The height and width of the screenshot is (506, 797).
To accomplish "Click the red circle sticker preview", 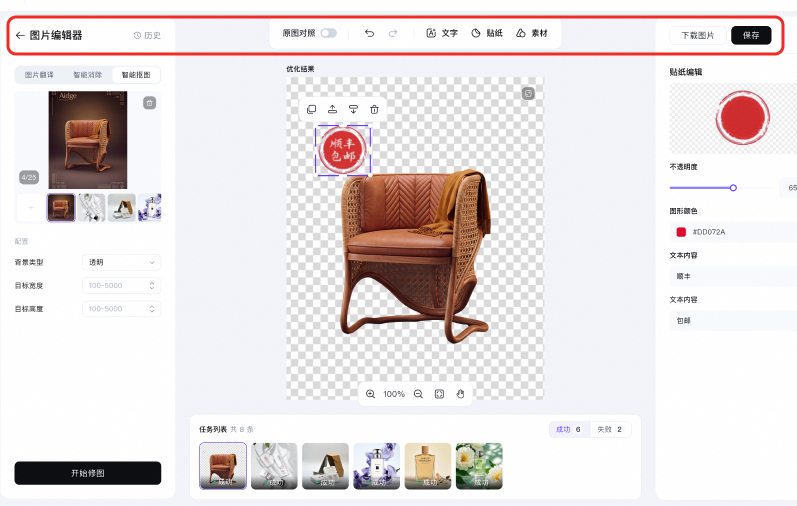I will tap(743, 117).
